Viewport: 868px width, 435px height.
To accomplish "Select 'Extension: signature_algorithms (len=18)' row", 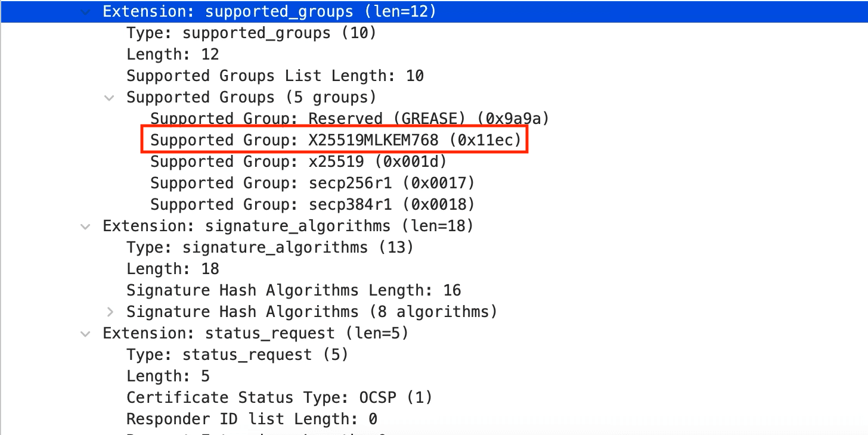I will click(x=434, y=226).
